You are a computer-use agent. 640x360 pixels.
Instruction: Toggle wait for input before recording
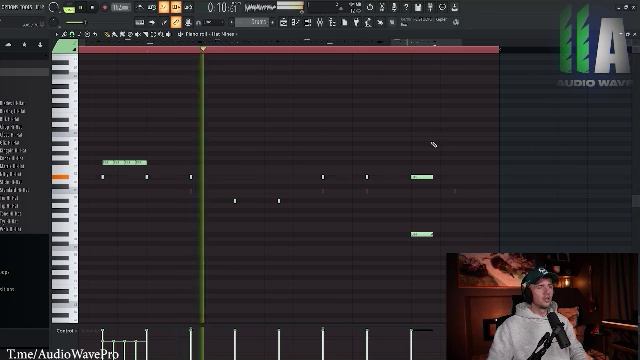click(x=151, y=7)
